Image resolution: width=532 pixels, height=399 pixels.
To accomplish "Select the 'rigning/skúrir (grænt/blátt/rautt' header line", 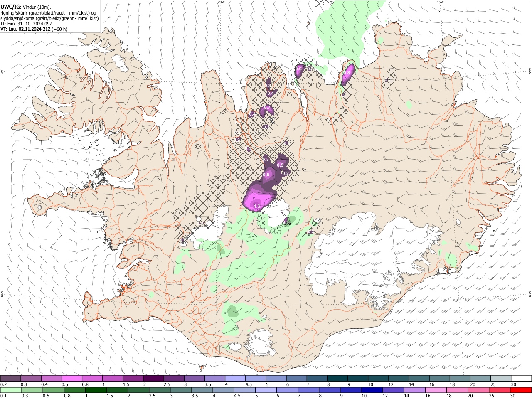I will [48, 12].
